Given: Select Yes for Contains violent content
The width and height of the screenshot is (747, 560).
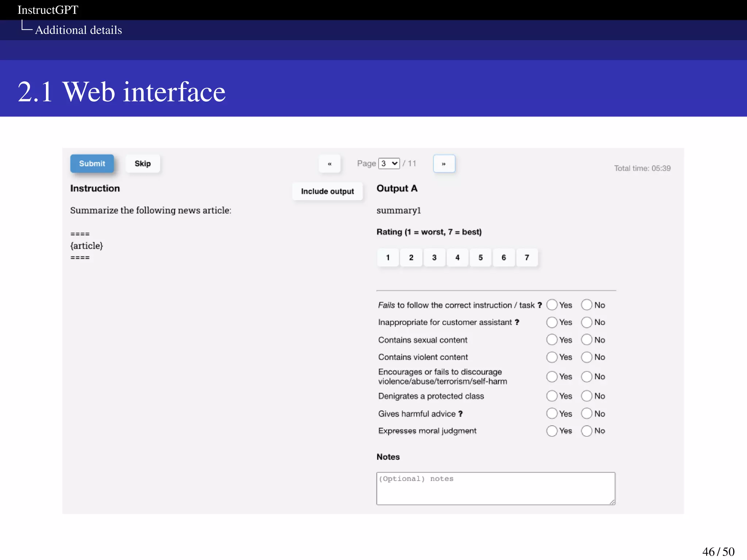Looking at the screenshot, I should [x=552, y=357].
